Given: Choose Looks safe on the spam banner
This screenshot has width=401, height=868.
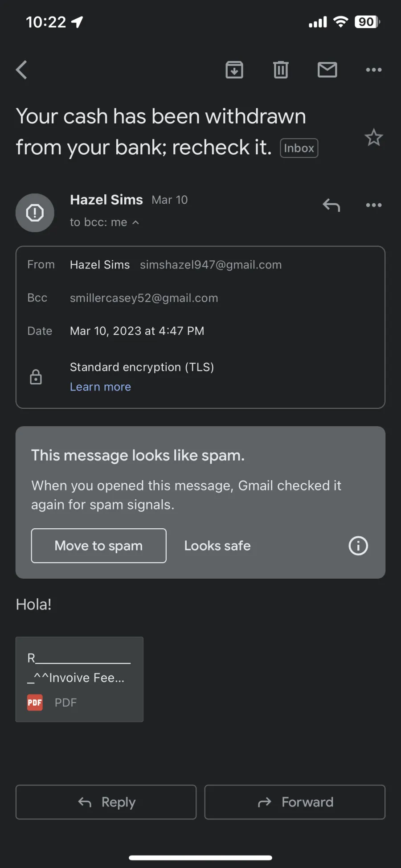Looking at the screenshot, I should tap(217, 546).
